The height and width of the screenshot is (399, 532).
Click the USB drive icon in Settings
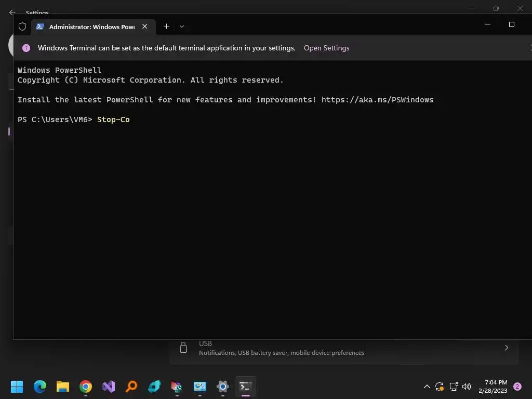click(183, 348)
